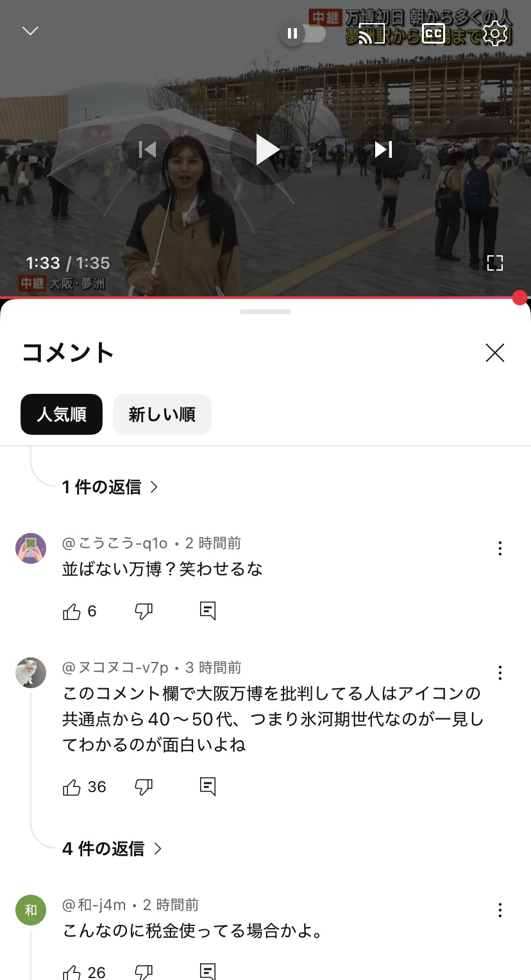Enter fullscreen mode
The width and height of the screenshot is (531, 980).
click(x=494, y=262)
